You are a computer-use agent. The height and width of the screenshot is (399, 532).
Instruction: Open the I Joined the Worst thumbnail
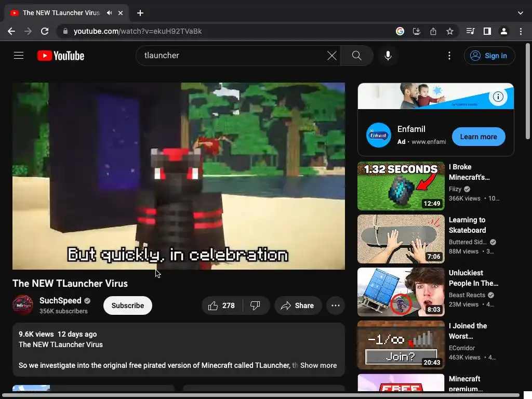(x=401, y=345)
